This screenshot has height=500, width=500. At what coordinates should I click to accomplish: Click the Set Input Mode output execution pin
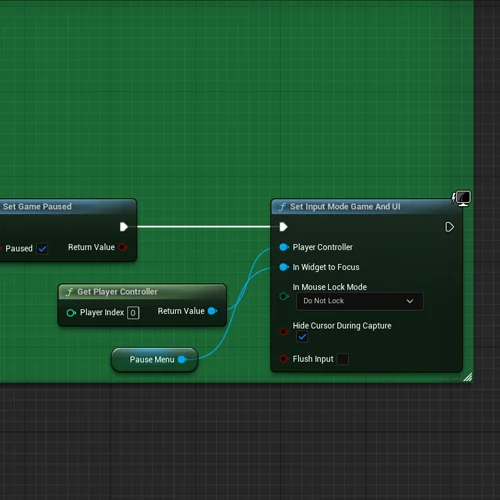(x=449, y=227)
